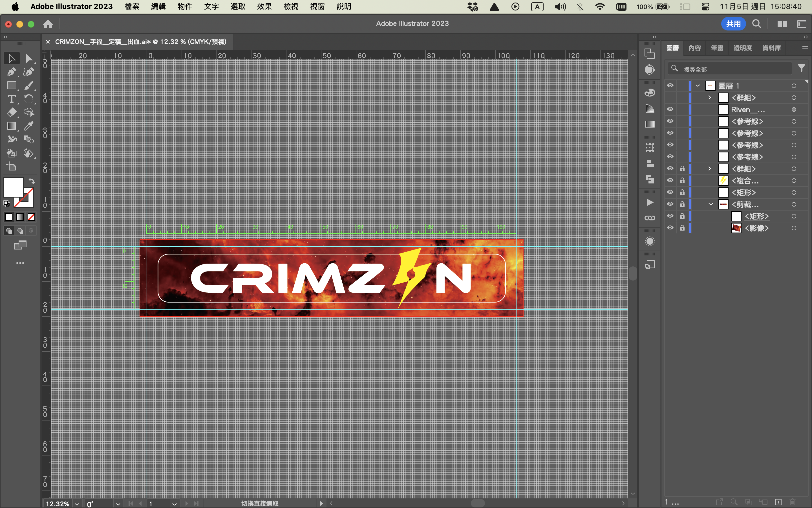812x508 pixels.
Task: Hide the <影像> image layer
Action: click(x=670, y=228)
